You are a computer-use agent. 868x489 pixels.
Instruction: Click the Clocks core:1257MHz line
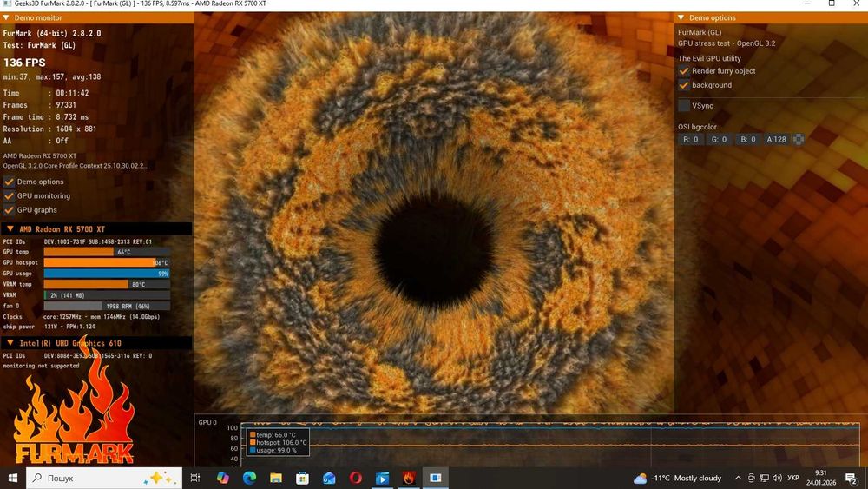point(82,317)
